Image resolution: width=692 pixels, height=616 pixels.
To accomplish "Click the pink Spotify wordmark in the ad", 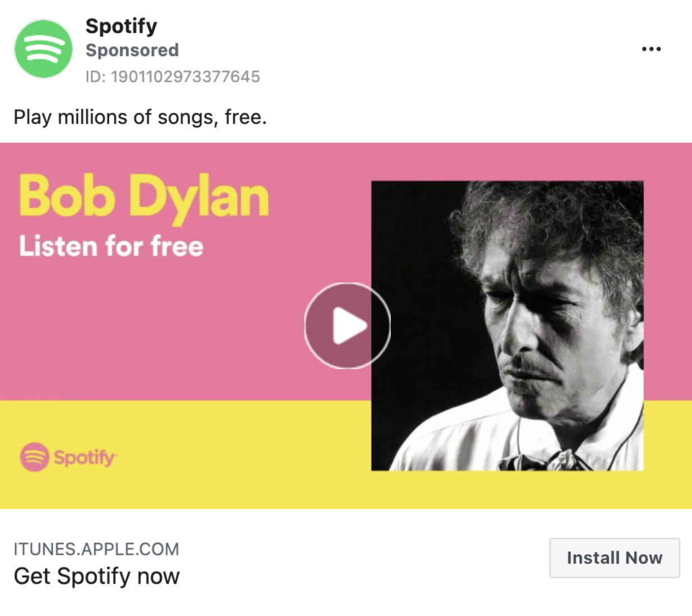I will tap(85, 457).
